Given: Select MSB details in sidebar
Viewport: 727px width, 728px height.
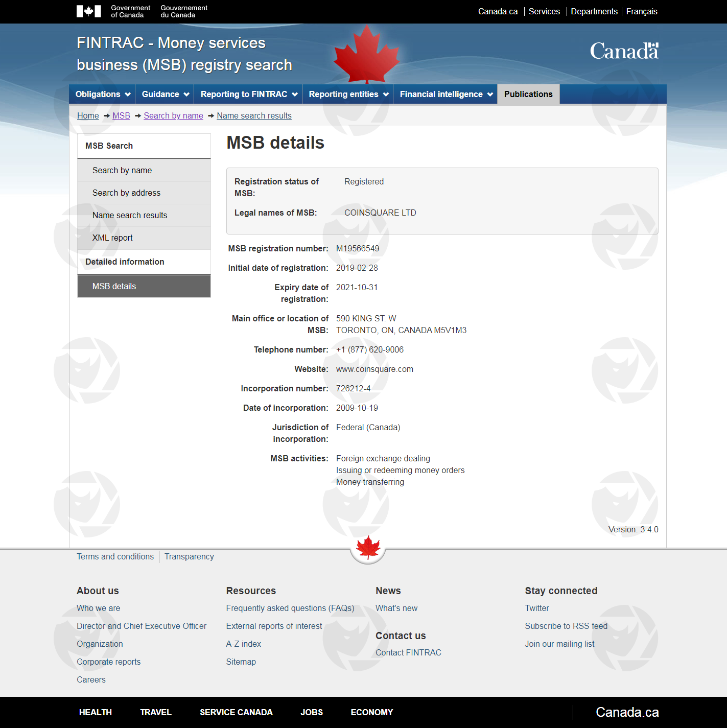Looking at the screenshot, I should pos(114,286).
